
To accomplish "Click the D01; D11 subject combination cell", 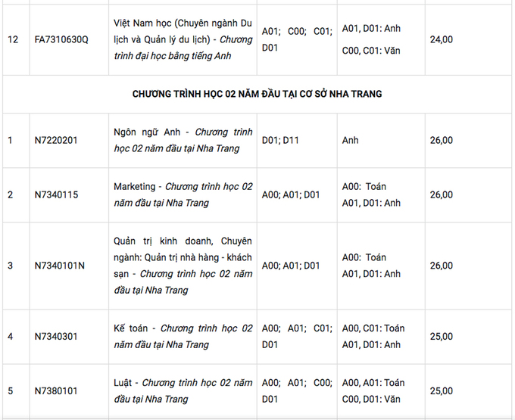I will click(279, 140).
